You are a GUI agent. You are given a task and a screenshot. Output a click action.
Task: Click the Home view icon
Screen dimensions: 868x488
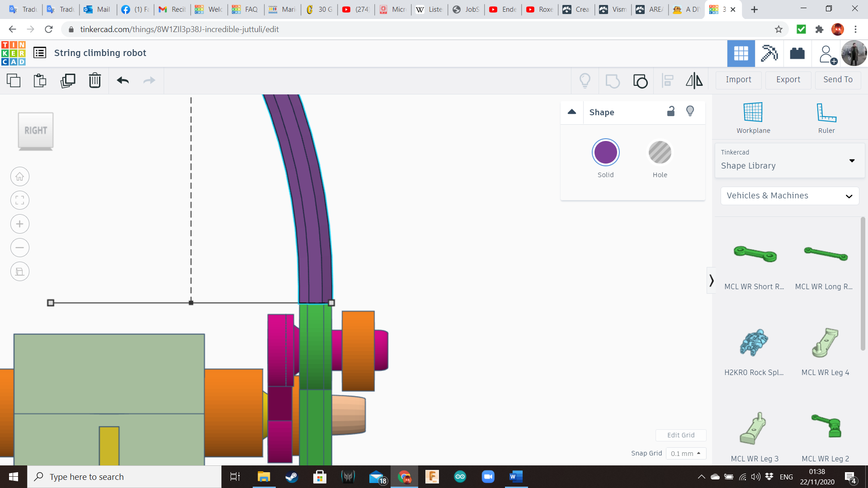click(20, 177)
